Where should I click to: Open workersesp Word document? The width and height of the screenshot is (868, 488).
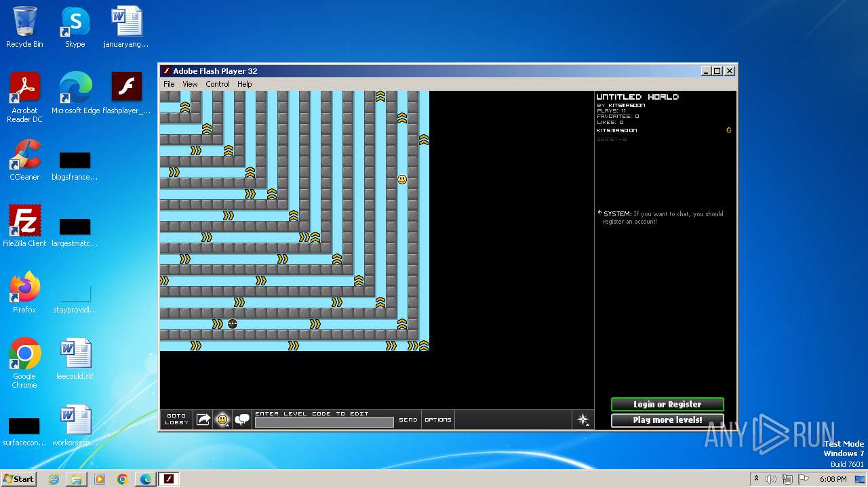[75, 426]
